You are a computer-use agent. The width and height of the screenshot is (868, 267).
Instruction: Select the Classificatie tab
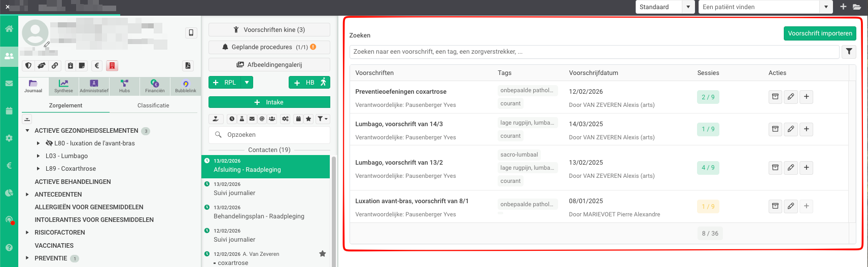pos(153,105)
